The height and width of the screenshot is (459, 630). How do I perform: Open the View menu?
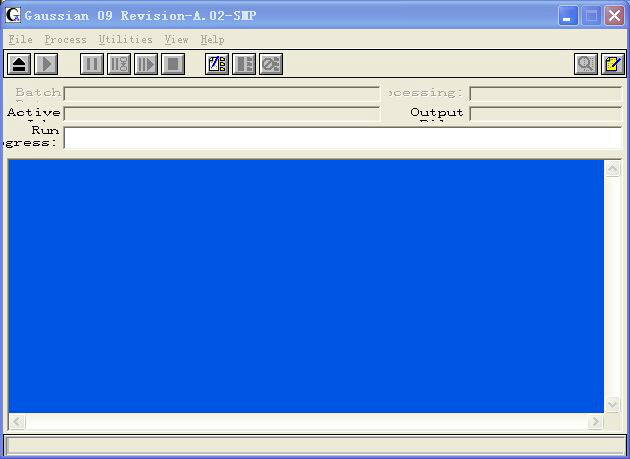tap(176, 39)
